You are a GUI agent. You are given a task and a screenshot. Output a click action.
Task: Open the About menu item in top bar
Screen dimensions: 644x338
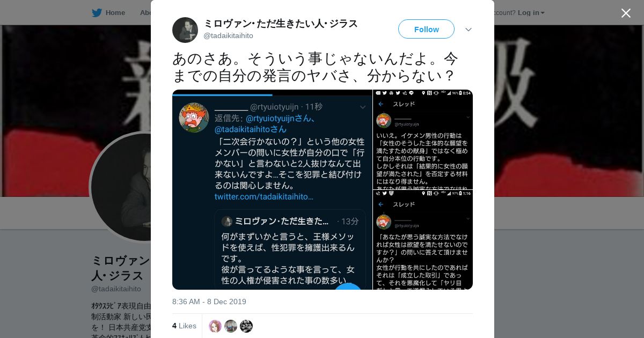pyautogui.click(x=145, y=13)
